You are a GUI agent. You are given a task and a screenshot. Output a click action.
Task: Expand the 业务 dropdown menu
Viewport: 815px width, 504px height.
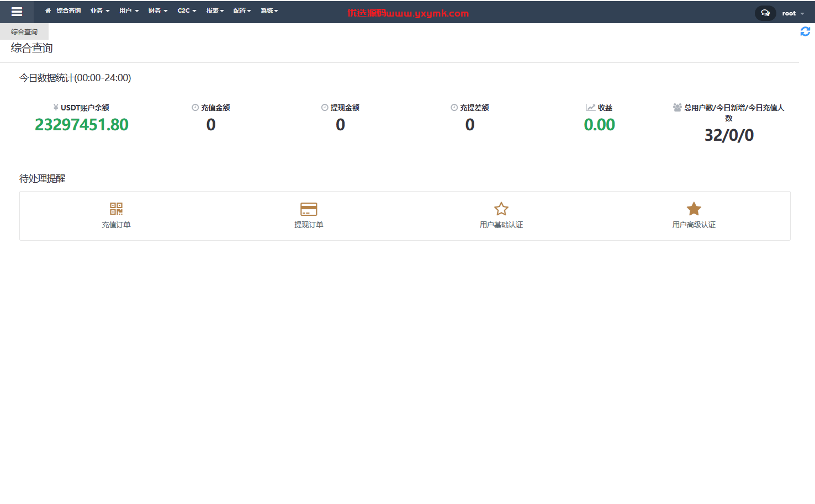tap(100, 10)
